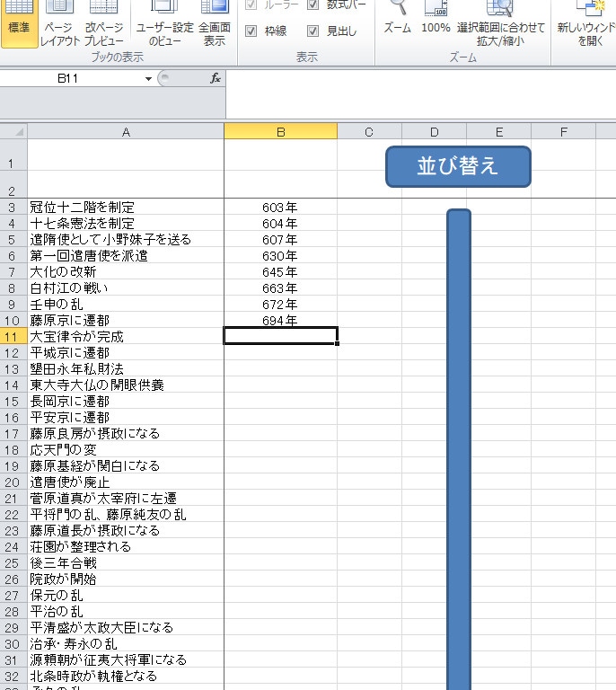Select cell 平清盛が太政大臣になる

[126, 628]
